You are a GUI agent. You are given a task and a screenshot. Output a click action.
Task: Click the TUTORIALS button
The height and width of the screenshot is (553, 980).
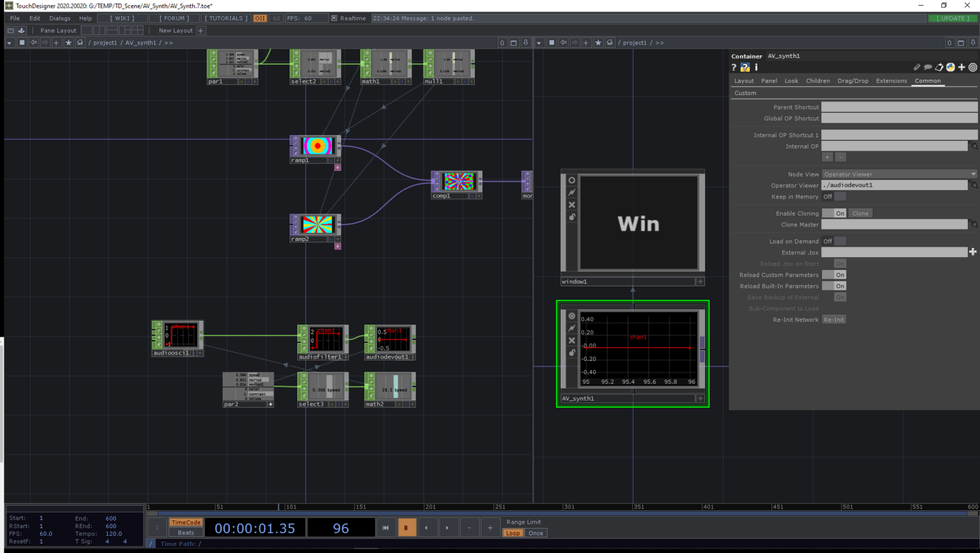(225, 18)
